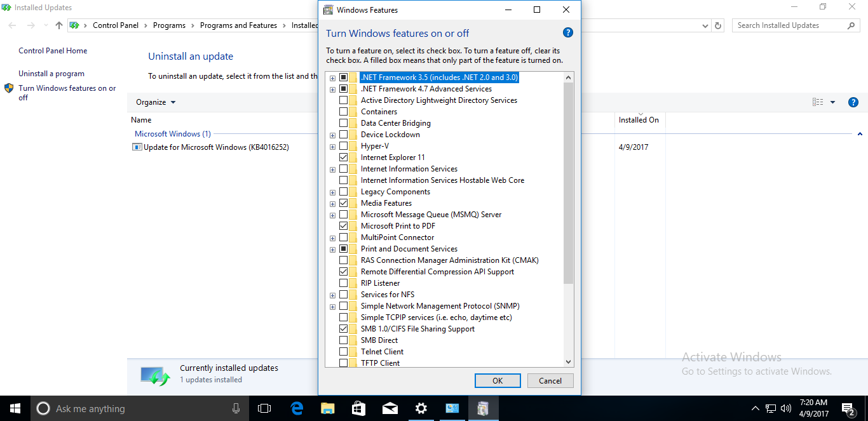868x421 pixels.
Task: Click the Internet Explorer 11 folder icon
Action: (353, 157)
